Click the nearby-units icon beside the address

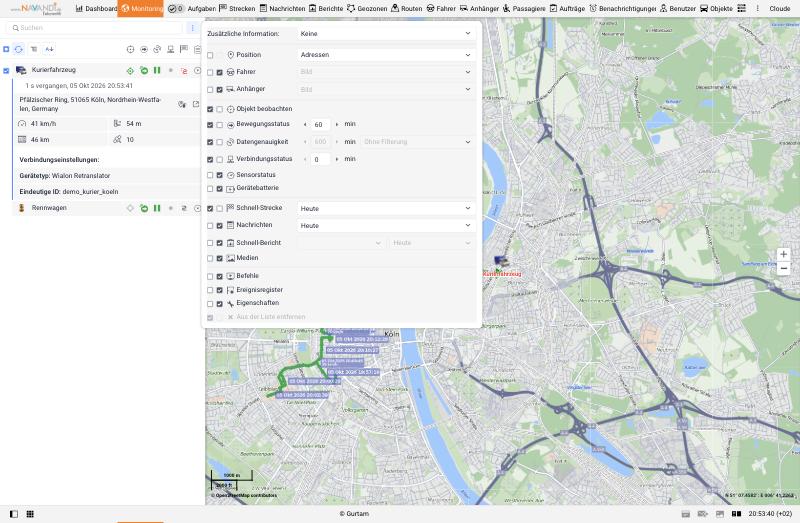(182, 104)
